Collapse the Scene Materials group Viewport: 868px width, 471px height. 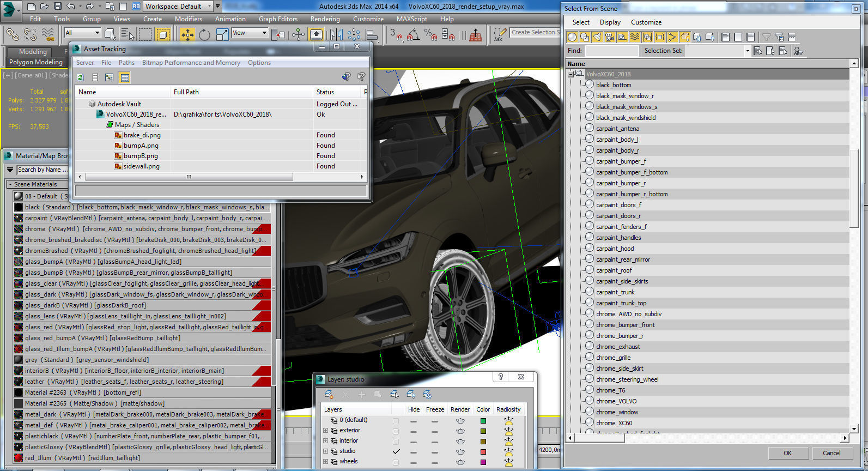(10, 184)
